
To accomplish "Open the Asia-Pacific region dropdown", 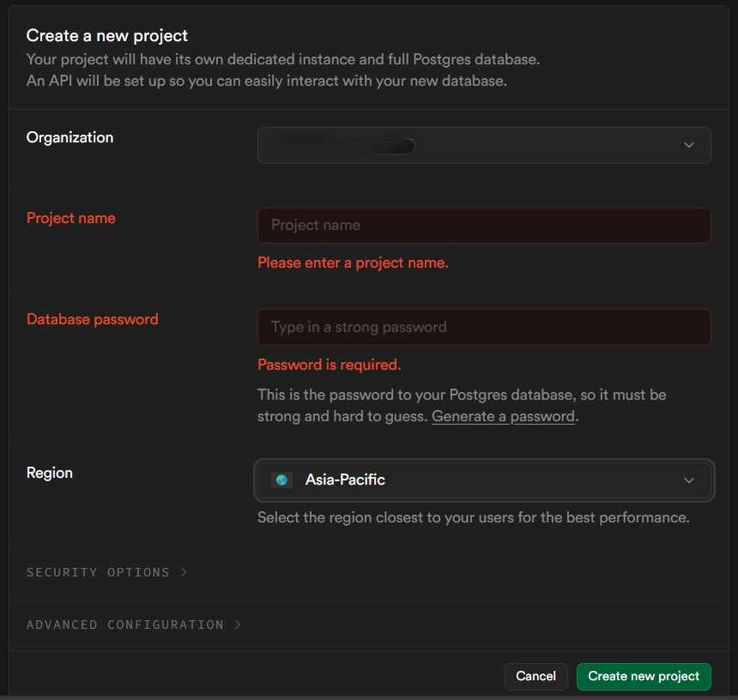I will pyautogui.click(x=483, y=480).
